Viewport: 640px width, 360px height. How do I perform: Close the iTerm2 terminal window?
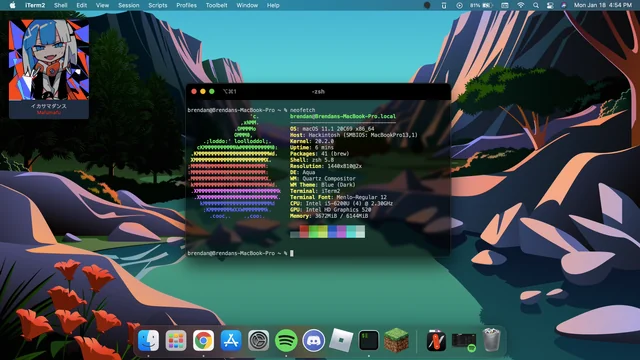coord(194,91)
